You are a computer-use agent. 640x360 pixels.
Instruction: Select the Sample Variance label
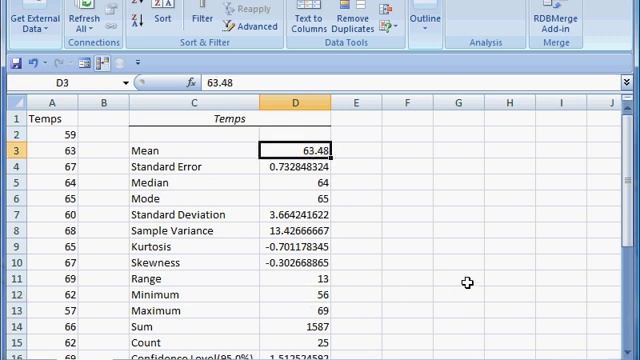pyautogui.click(x=194, y=231)
